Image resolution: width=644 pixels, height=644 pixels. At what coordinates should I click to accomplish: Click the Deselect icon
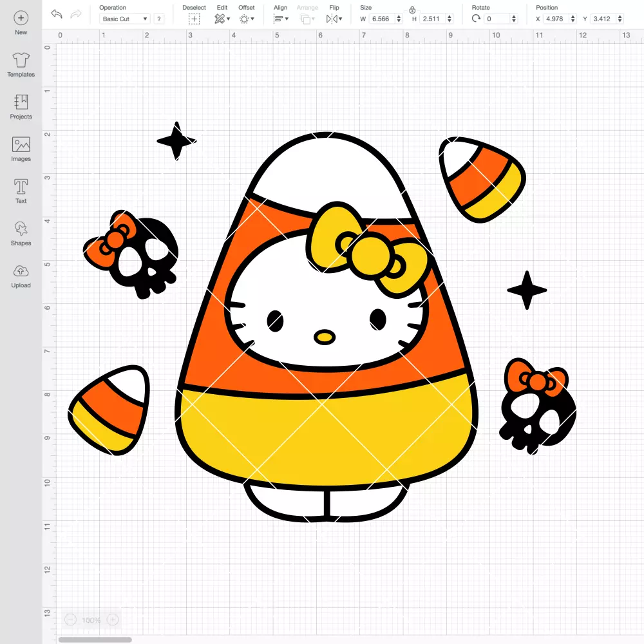194,19
